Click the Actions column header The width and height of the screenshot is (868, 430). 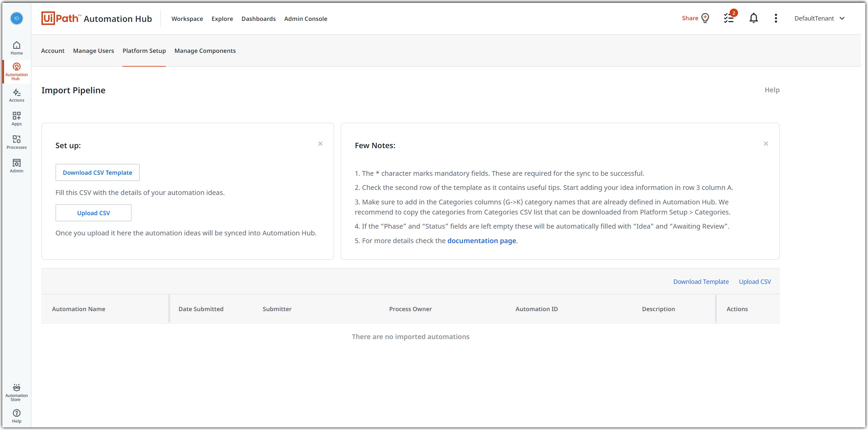[737, 309]
